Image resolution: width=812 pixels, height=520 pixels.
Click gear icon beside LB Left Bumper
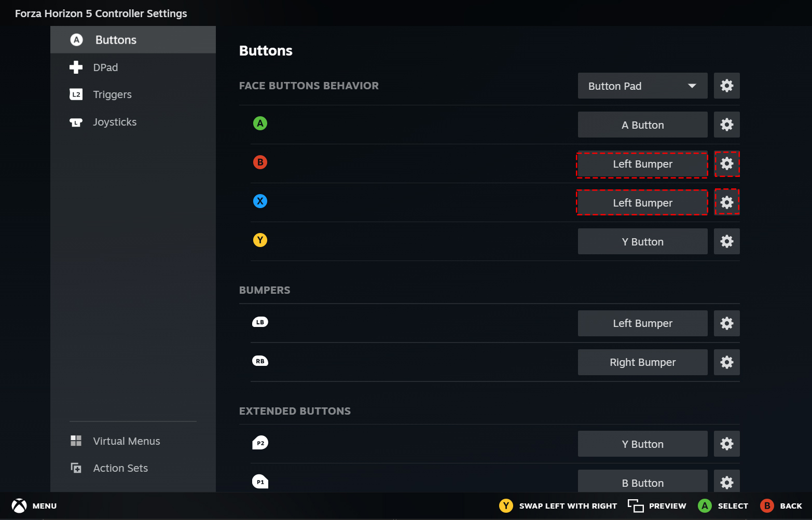726,323
